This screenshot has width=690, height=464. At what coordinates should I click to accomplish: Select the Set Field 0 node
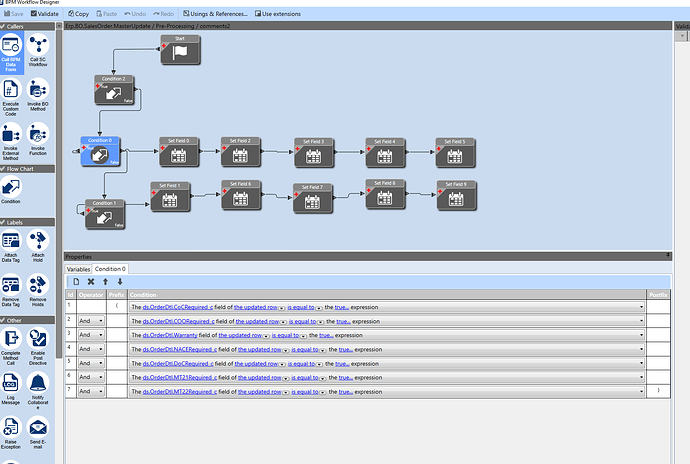coord(179,152)
